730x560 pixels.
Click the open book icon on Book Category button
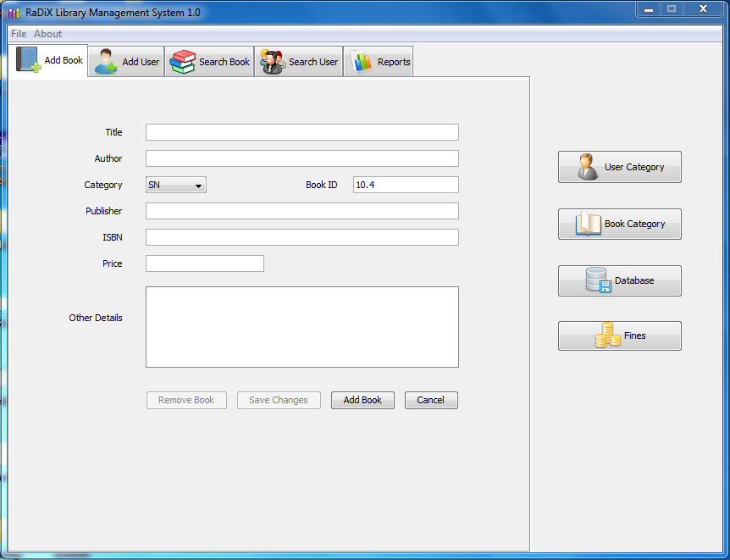(x=589, y=223)
